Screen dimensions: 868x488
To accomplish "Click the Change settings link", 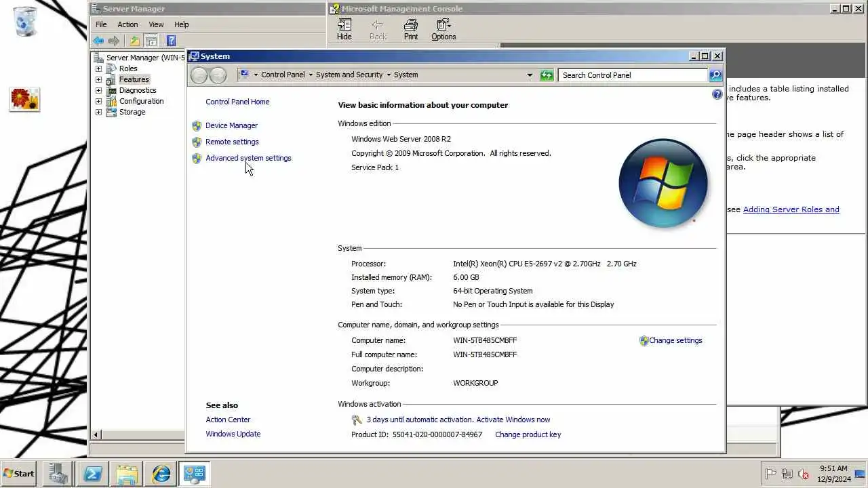I will (x=675, y=340).
